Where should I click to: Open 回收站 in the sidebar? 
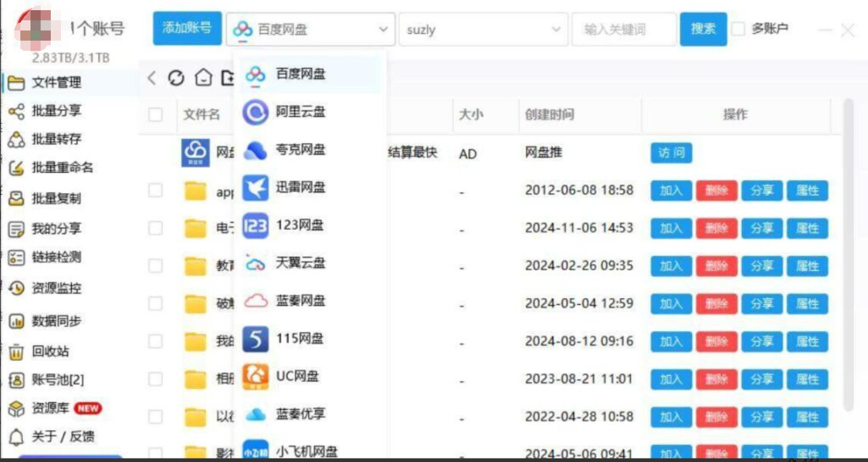point(50,352)
